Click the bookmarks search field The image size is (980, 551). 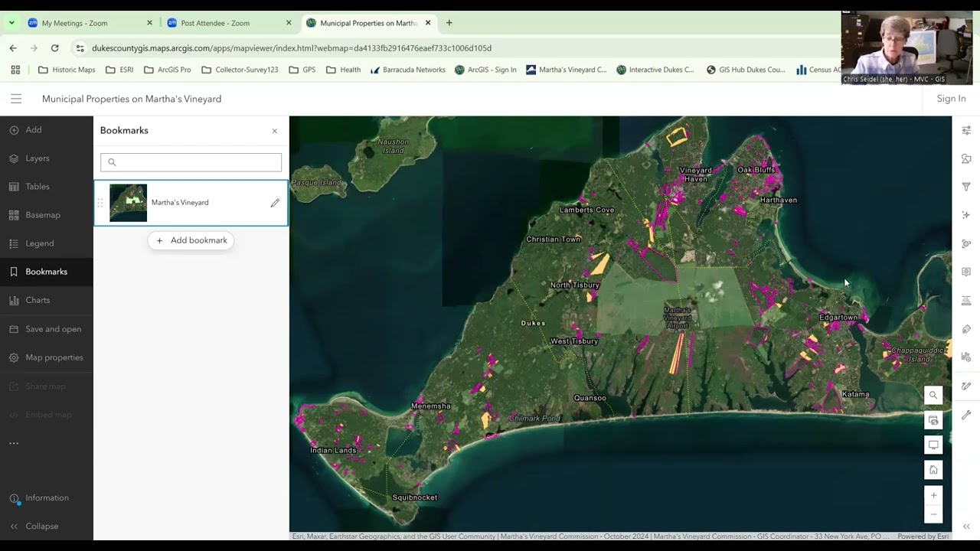pyautogui.click(x=191, y=162)
